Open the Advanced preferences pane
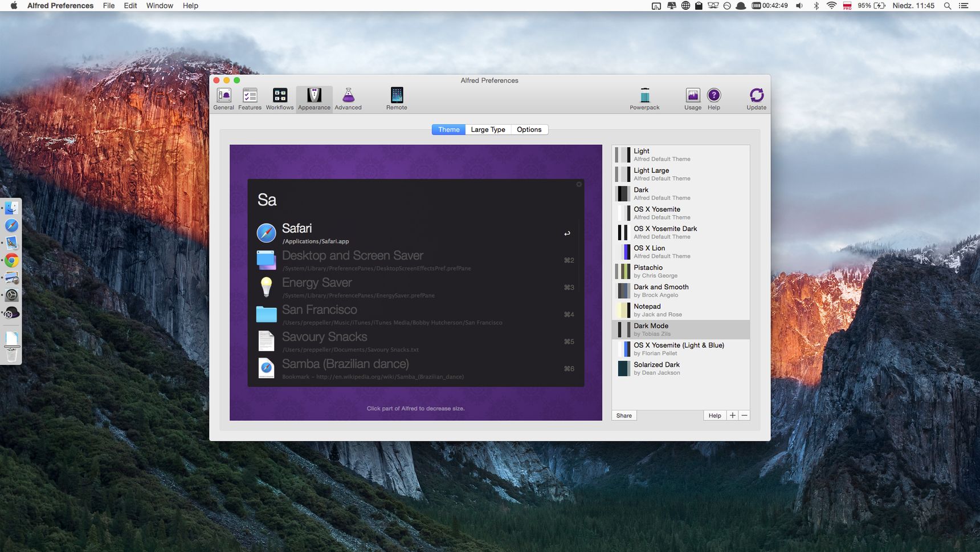The width and height of the screenshot is (980, 552). coord(348,99)
